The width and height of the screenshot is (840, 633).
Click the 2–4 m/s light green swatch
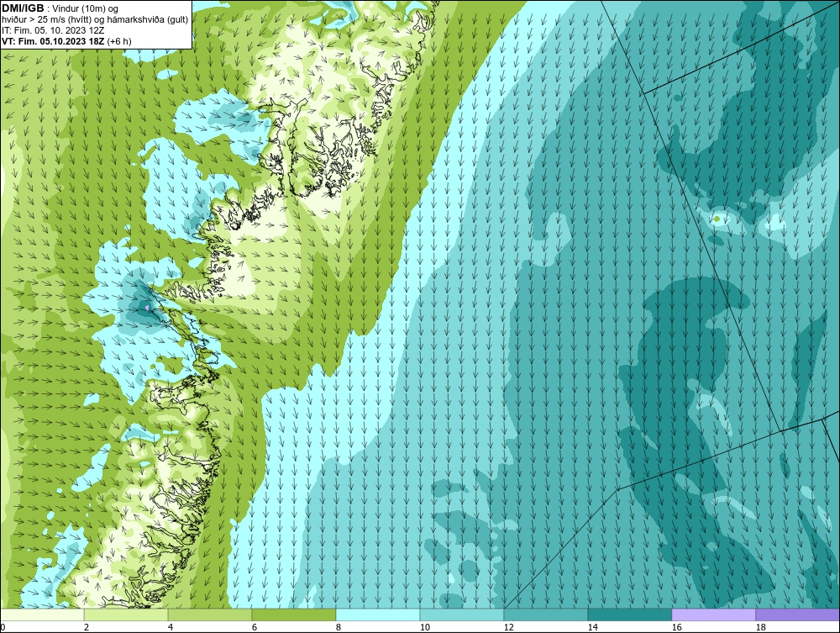pyautogui.click(x=126, y=615)
